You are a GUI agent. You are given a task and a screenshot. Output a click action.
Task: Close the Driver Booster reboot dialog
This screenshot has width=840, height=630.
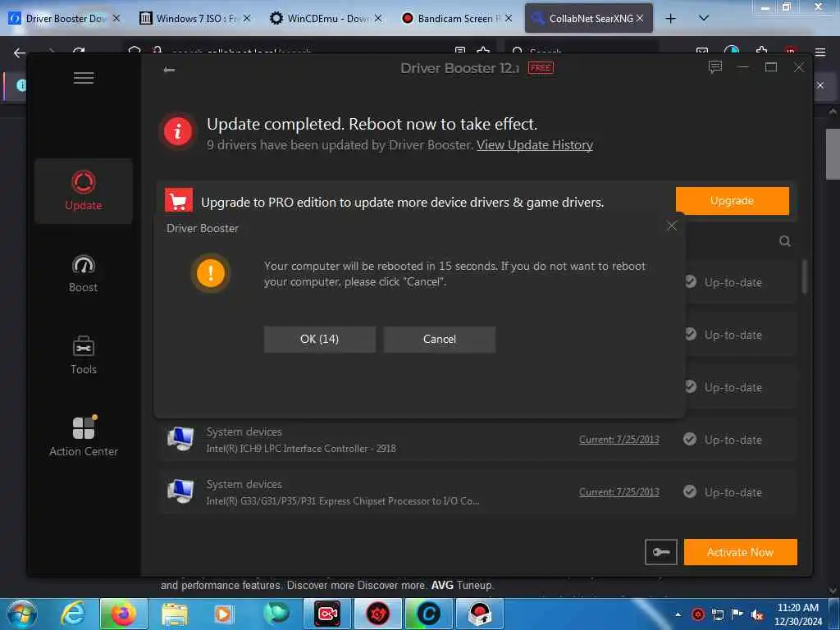tap(672, 226)
